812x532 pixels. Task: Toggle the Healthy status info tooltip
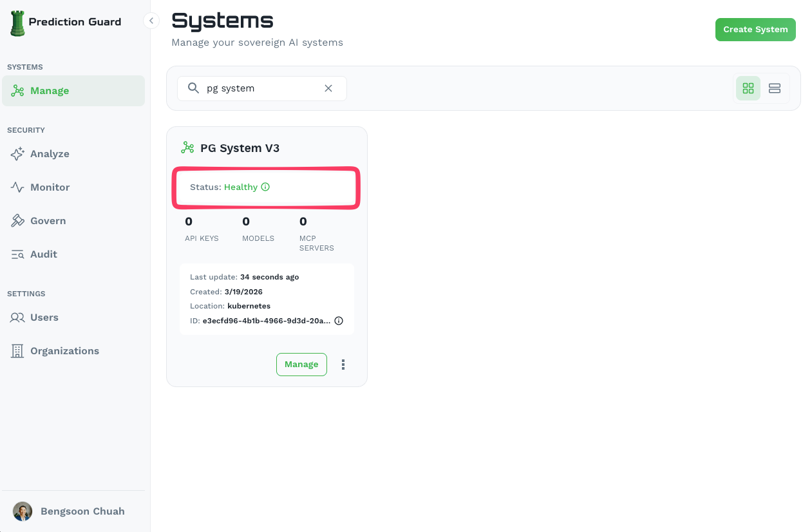tap(266, 187)
